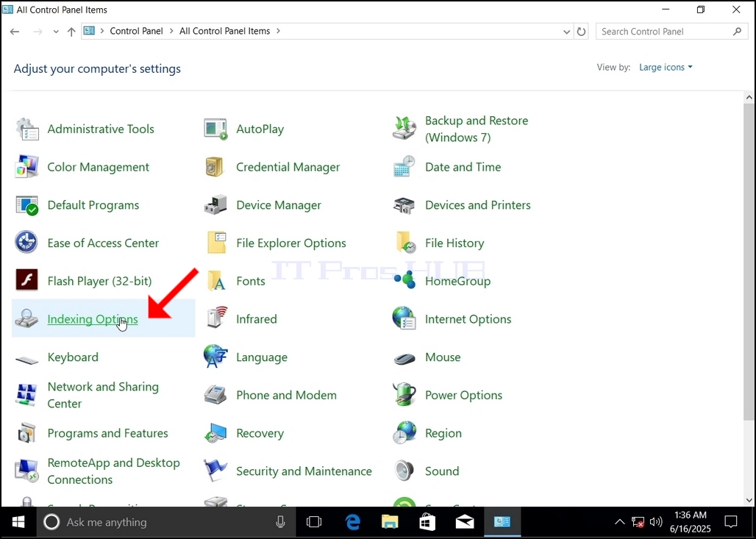Open the Indexing Options magnifier icon
The width and height of the screenshot is (756, 539).
tap(26, 318)
